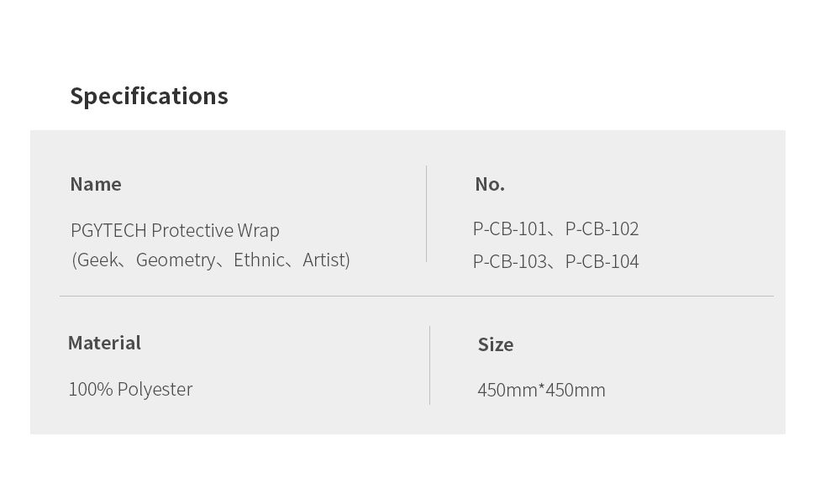The image size is (815, 504).
Task: Select the word Geometry
Action: 176,260
